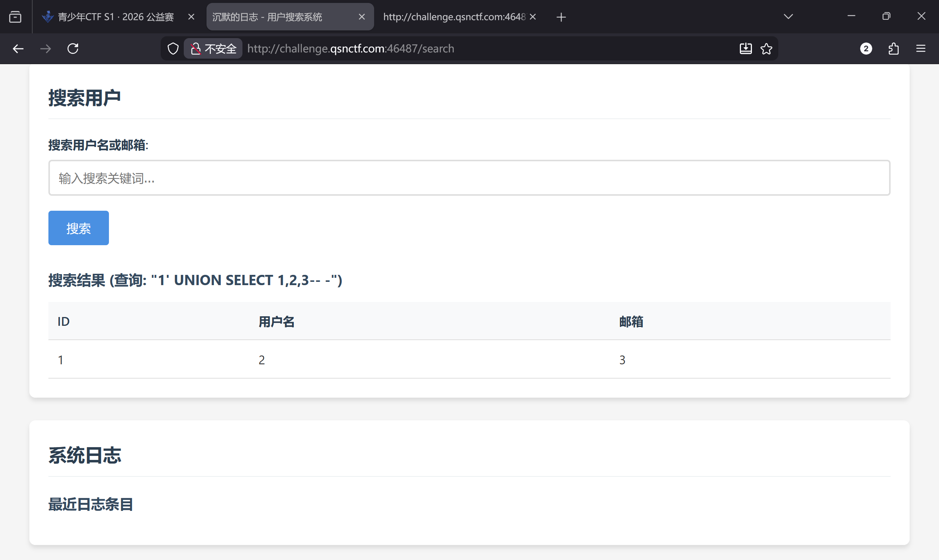
Task: Click the 不安全 connection warning badge
Action: 213,49
